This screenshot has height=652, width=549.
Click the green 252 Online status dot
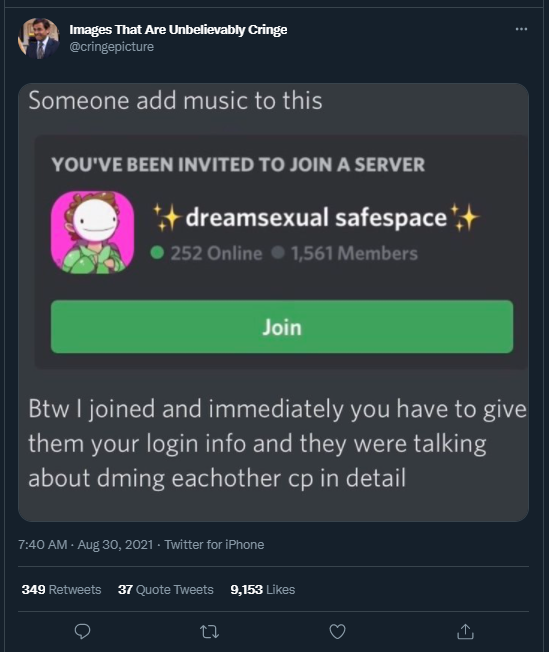click(157, 252)
